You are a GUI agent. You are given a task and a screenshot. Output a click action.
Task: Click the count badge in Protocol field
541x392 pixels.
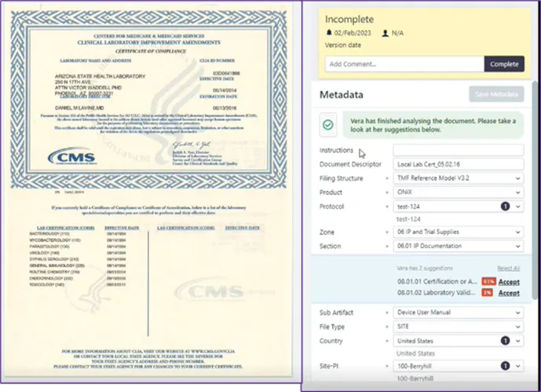click(x=505, y=207)
